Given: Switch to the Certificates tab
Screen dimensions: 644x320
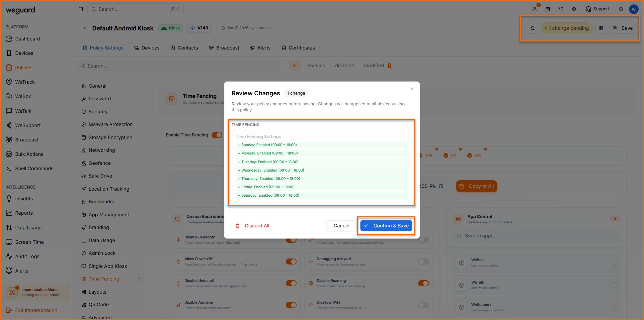Looking at the screenshot, I should tap(298, 48).
